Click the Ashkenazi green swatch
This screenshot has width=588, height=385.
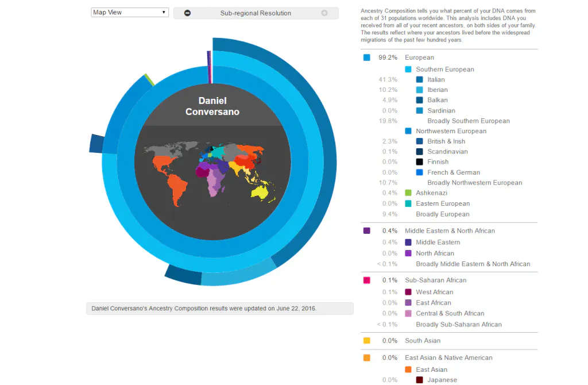(408, 193)
